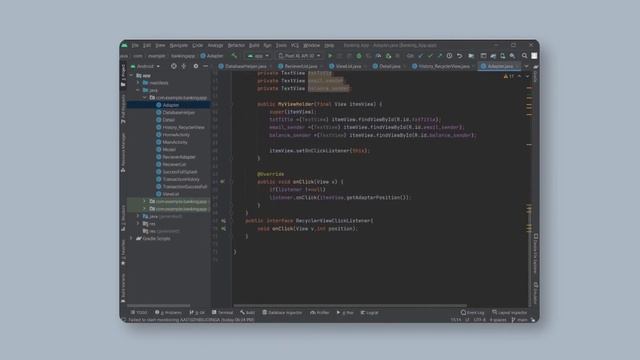This screenshot has height=360, width=640.
Task: Open the Database Inspector tool window
Action: [282, 313]
